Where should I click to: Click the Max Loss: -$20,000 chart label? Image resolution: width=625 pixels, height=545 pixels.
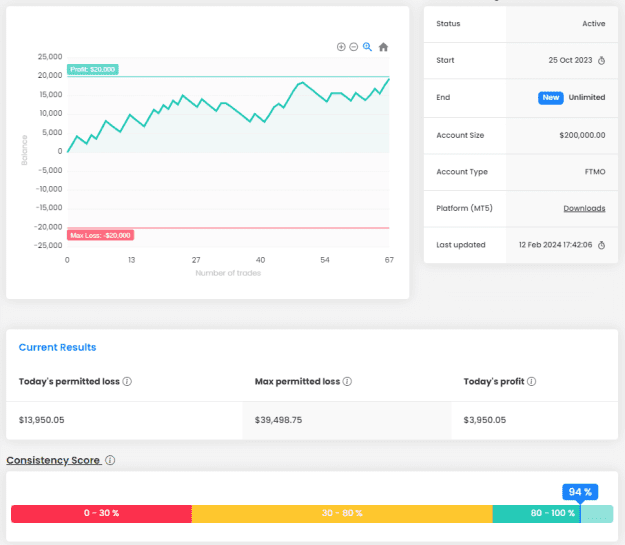click(x=100, y=235)
